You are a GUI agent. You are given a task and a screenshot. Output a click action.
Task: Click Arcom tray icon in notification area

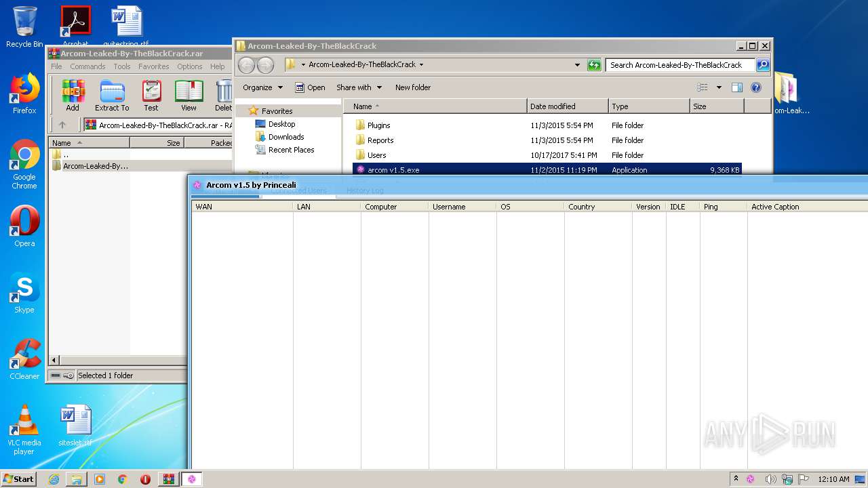tap(751, 479)
